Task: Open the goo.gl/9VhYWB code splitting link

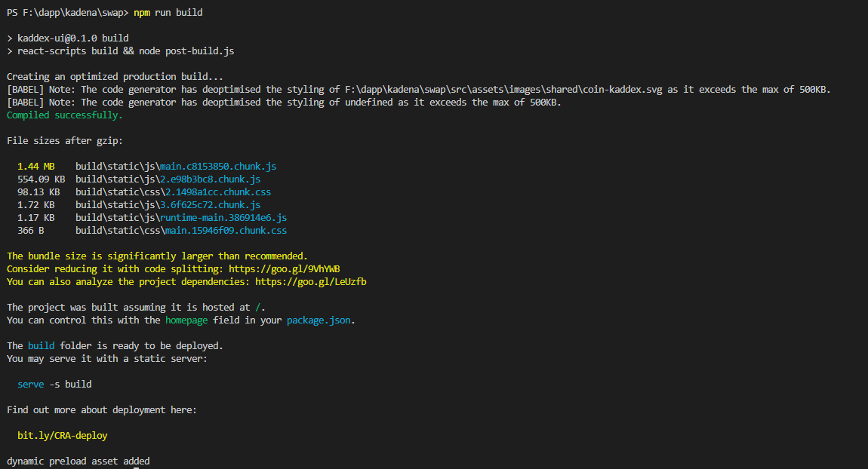Action: 284,268
